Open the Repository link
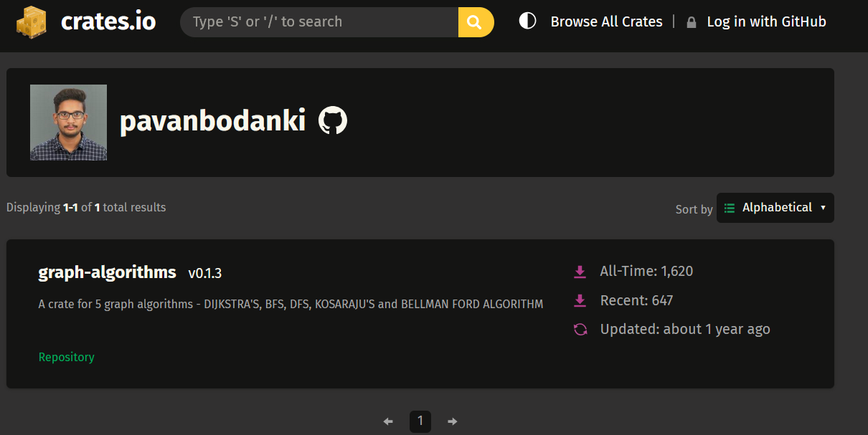Viewport: 868px width, 435px height. (66, 357)
